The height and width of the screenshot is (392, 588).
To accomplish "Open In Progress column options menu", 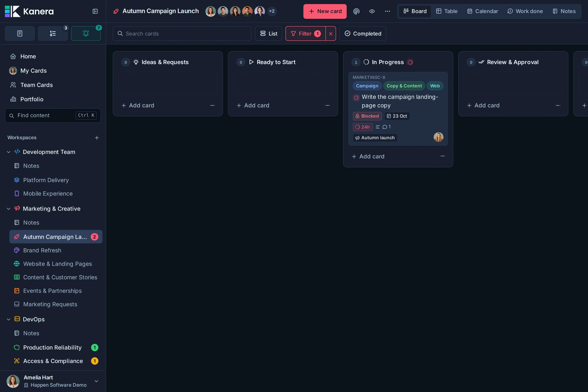I will (x=442, y=156).
